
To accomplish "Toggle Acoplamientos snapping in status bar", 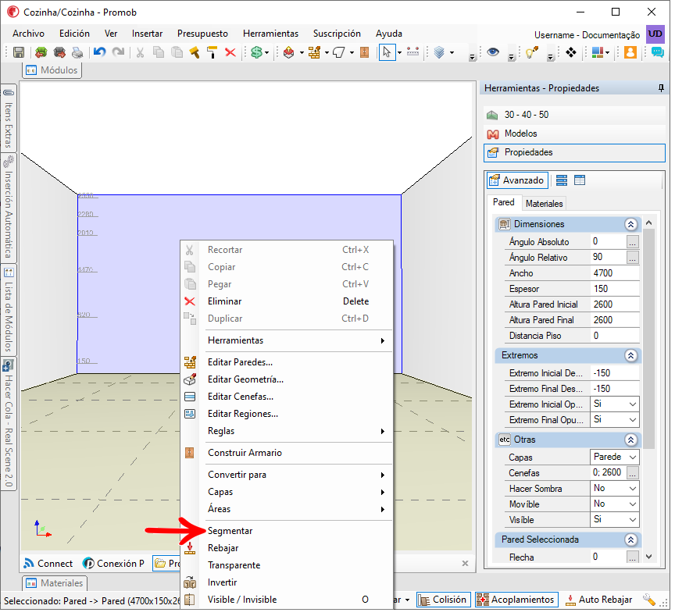I will click(x=516, y=600).
